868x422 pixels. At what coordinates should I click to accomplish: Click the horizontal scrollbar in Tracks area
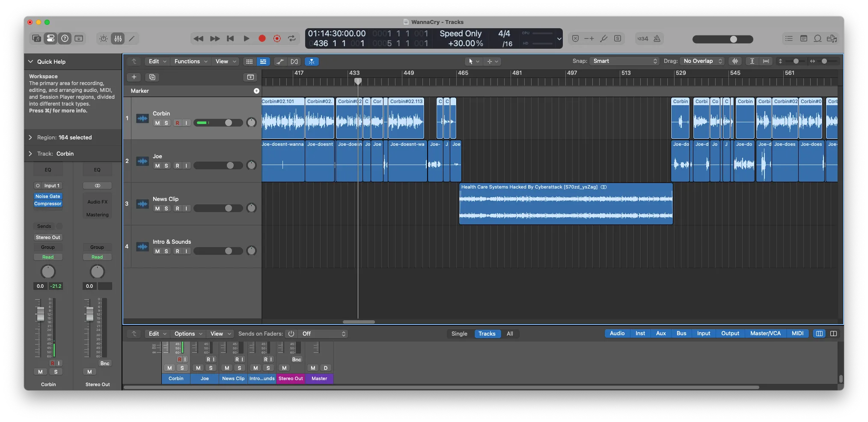click(x=359, y=322)
